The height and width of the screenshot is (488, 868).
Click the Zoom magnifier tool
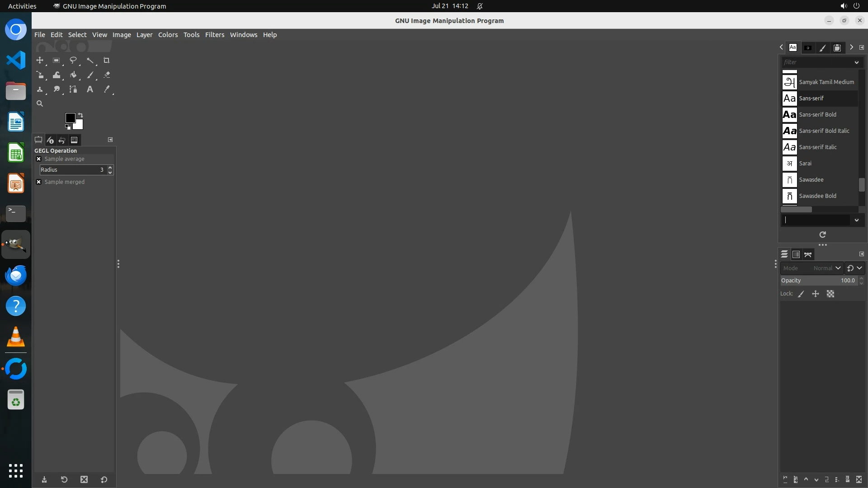pos(40,103)
